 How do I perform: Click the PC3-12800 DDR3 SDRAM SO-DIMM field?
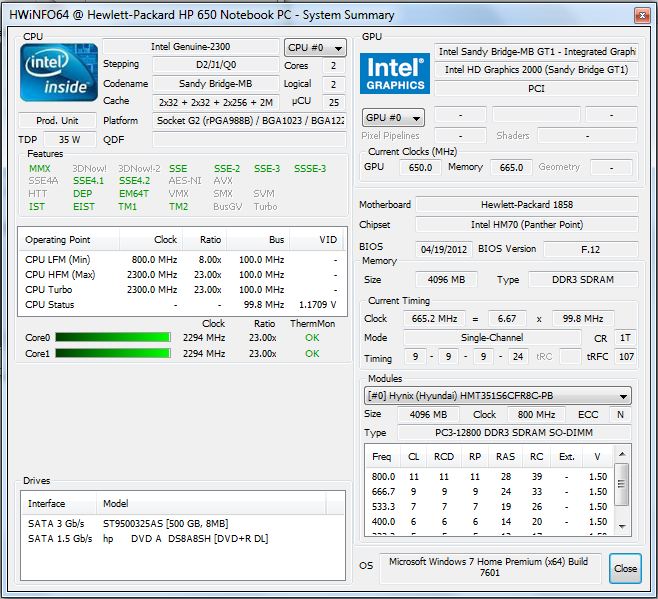(514, 433)
